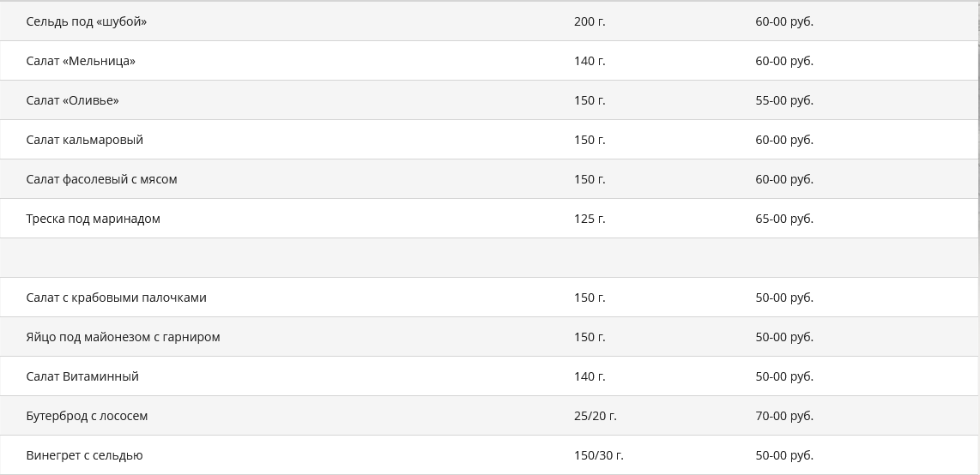Screen dimensions: 980x475
Task: Click Салат с крабовыми палочками
Action: pyautogui.click(x=116, y=298)
